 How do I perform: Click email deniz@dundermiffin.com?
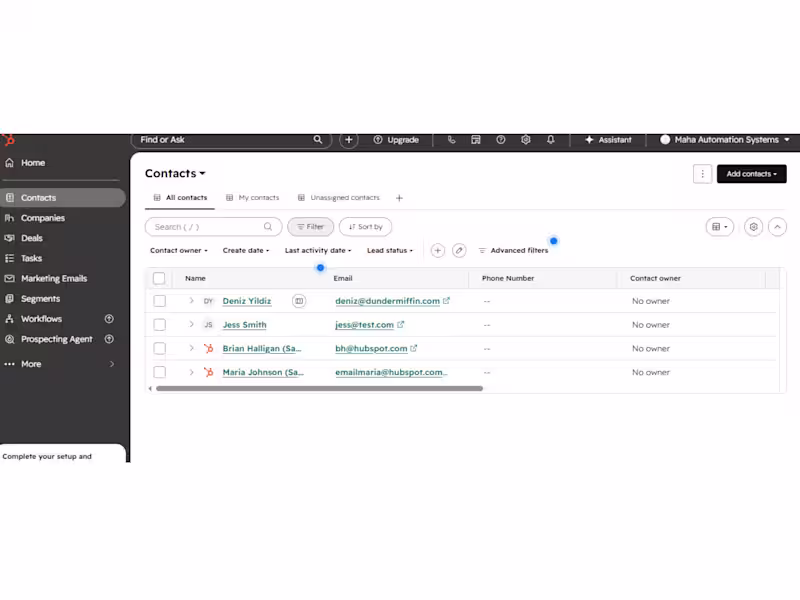pyautogui.click(x=387, y=301)
